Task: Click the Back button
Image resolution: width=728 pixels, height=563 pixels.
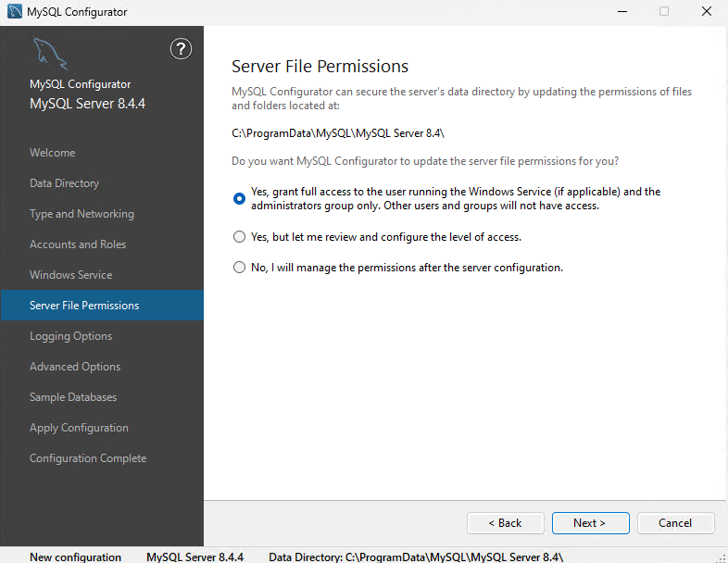Action: coord(505,523)
